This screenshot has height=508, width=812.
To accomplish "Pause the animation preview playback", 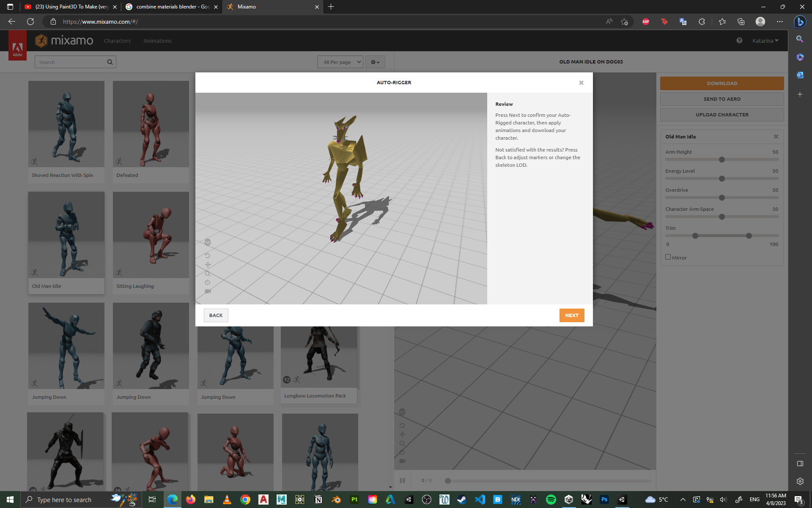I will [402, 480].
